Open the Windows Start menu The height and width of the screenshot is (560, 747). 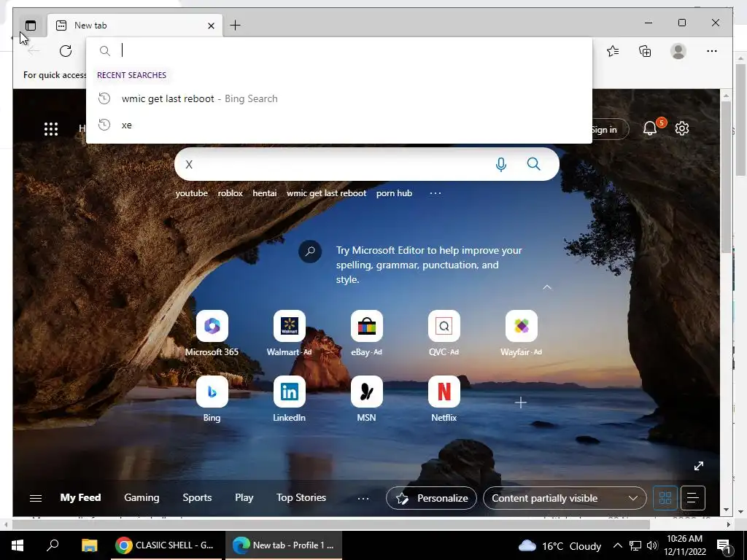pyautogui.click(x=18, y=545)
